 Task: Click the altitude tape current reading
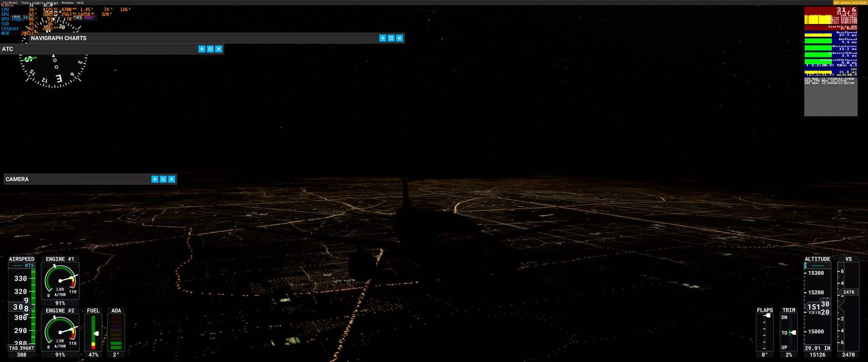coord(818,307)
